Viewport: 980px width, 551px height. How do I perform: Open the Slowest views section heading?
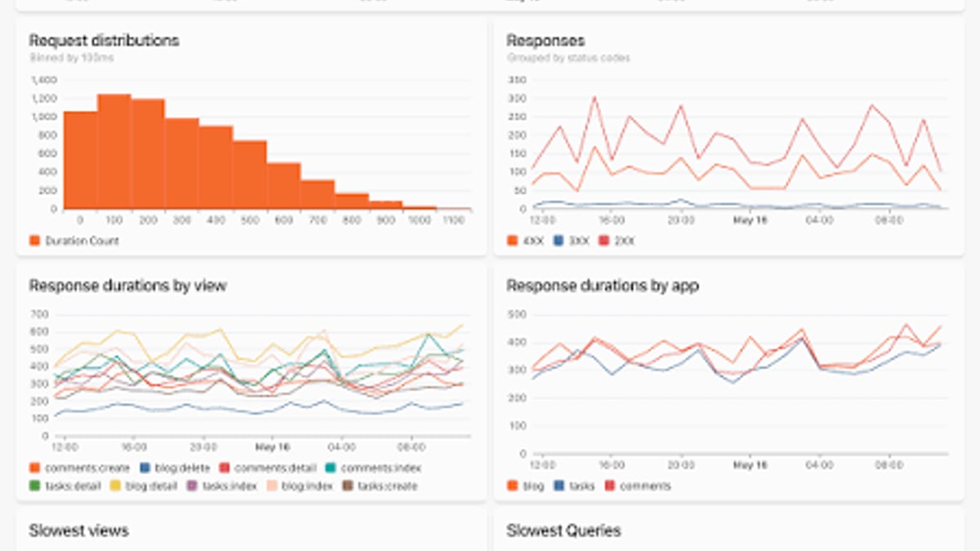pos(79,531)
